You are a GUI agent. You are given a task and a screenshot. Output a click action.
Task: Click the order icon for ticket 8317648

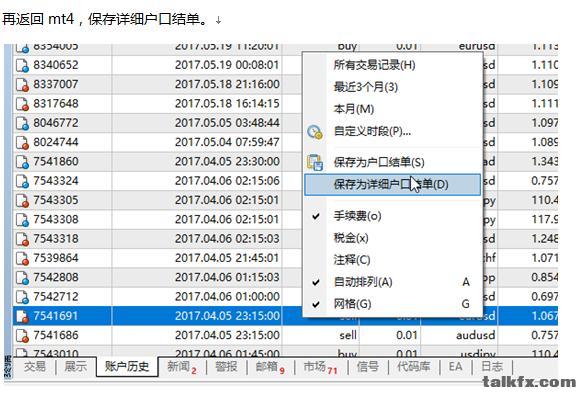point(22,104)
